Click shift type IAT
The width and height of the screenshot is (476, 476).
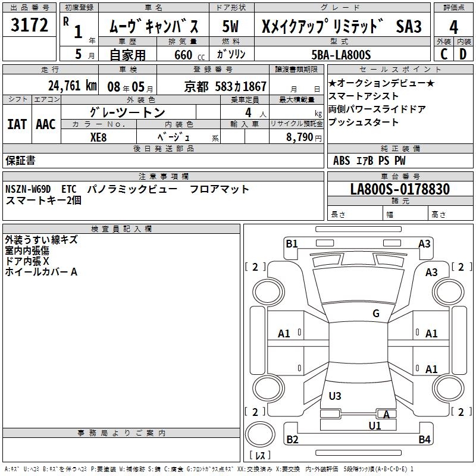[17, 124]
